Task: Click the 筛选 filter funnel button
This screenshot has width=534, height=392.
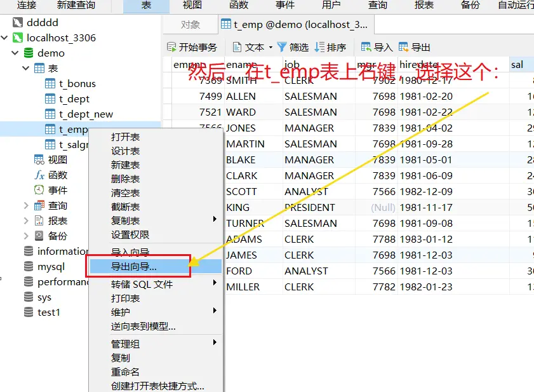Action: 293,47
